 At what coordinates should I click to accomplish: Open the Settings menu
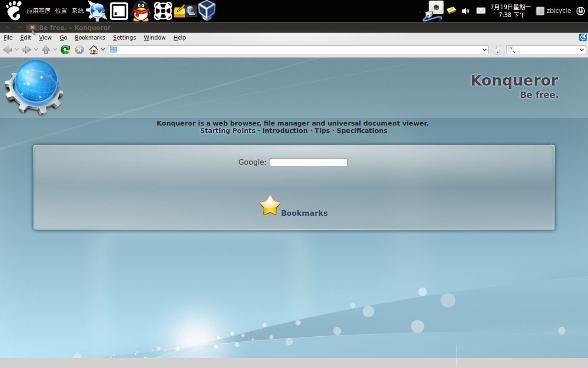pyautogui.click(x=124, y=37)
